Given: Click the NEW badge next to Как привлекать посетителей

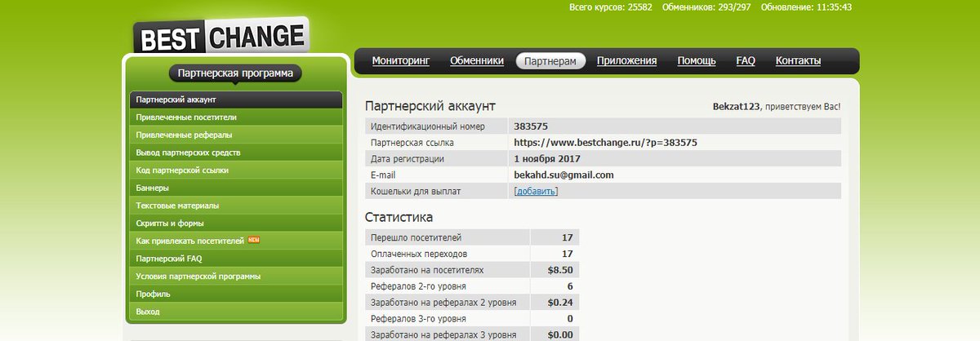Looking at the screenshot, I should (x=253, y=240).
